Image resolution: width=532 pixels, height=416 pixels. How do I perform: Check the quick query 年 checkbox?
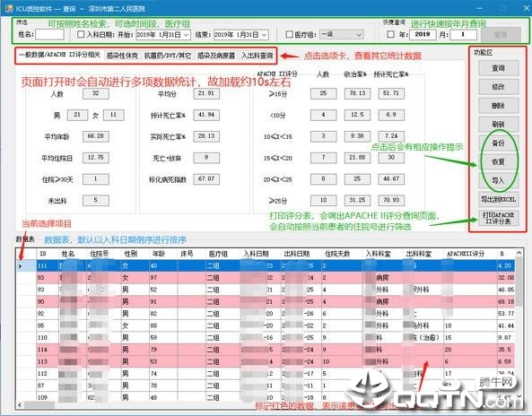(390, 35)
